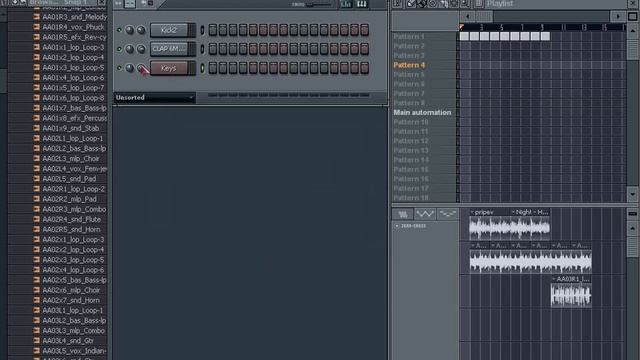
Task: Toggle the Keys channel select indicator
Action: tap(202, 68)
